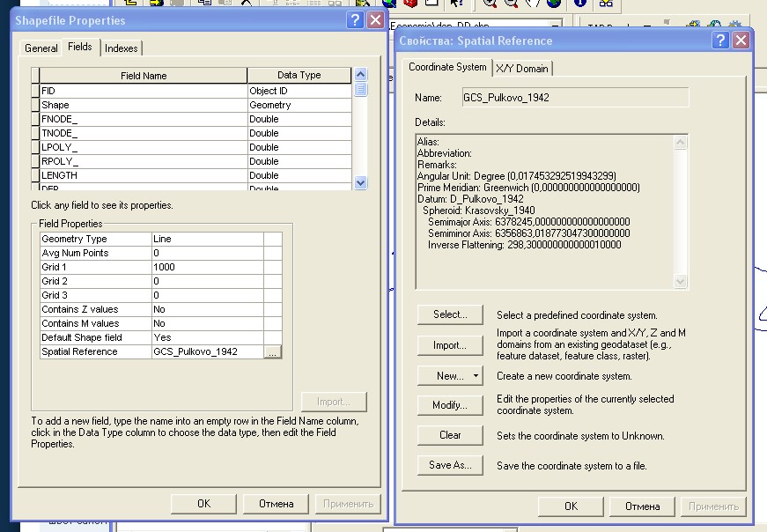Click the row selector beside the FID field
The image size is (767, 532).
(35, 91)
